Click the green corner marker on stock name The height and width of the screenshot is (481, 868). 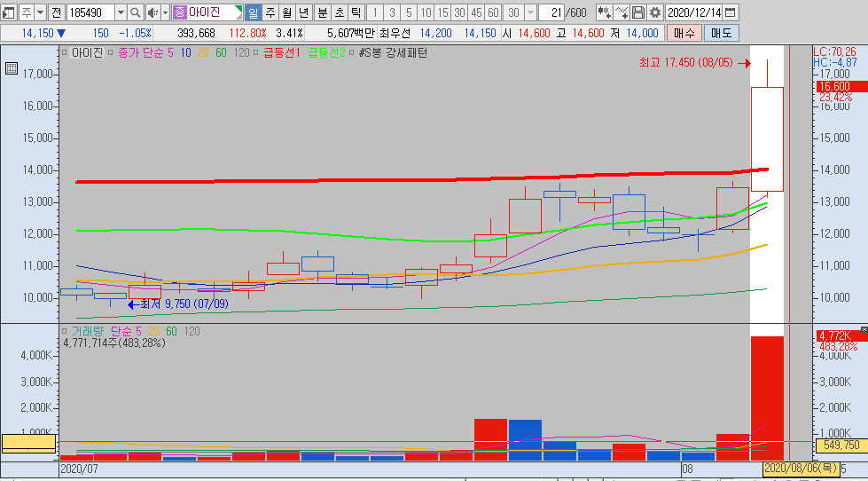(x=239, y=9)
